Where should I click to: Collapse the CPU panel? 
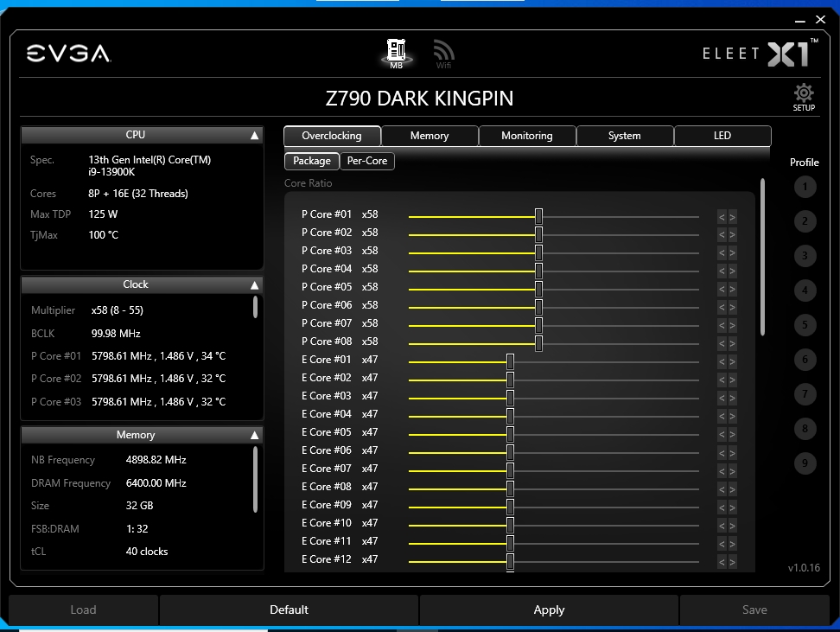pos(254,136)
